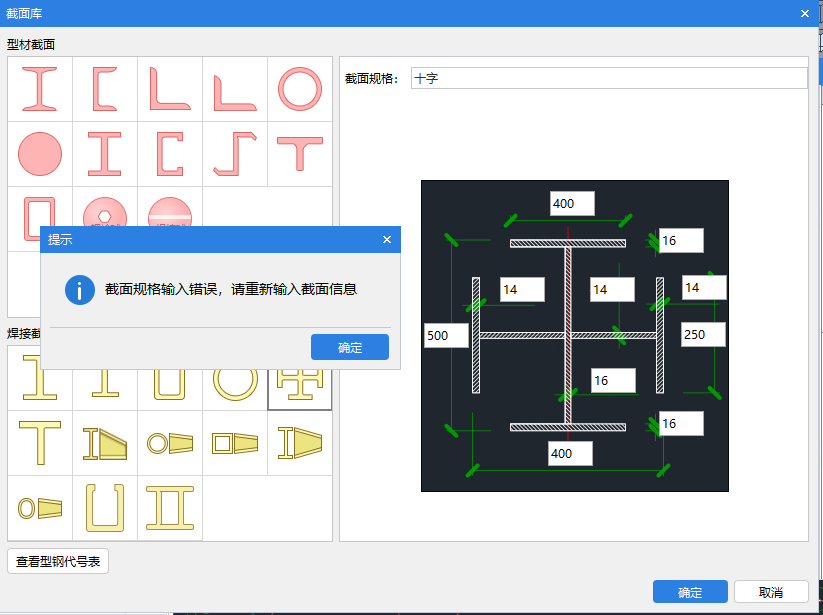The width and height of the screenshot is (823, 615).
Task: Select the lipped C-channel profile section
Action: click(x=170, y=154)
